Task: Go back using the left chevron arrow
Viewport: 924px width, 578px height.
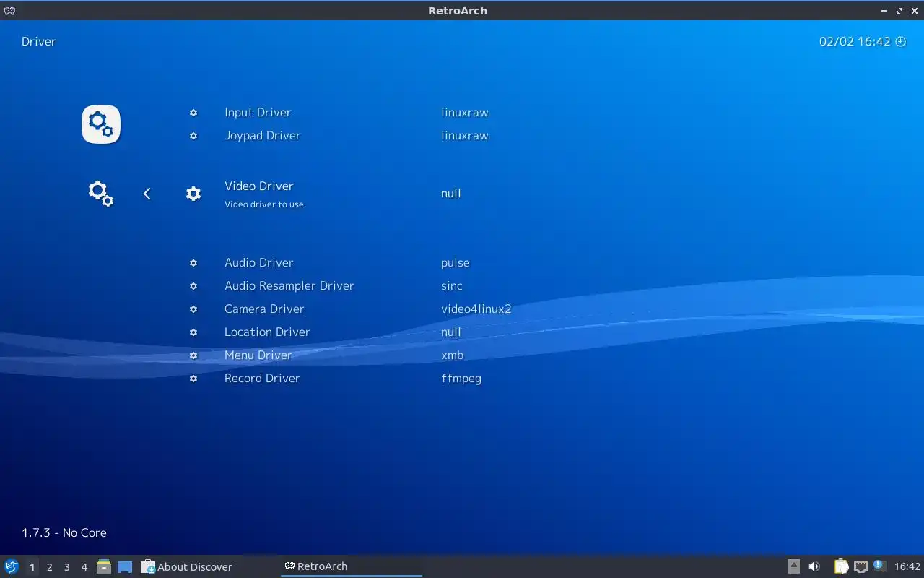Action: [147, 194]
